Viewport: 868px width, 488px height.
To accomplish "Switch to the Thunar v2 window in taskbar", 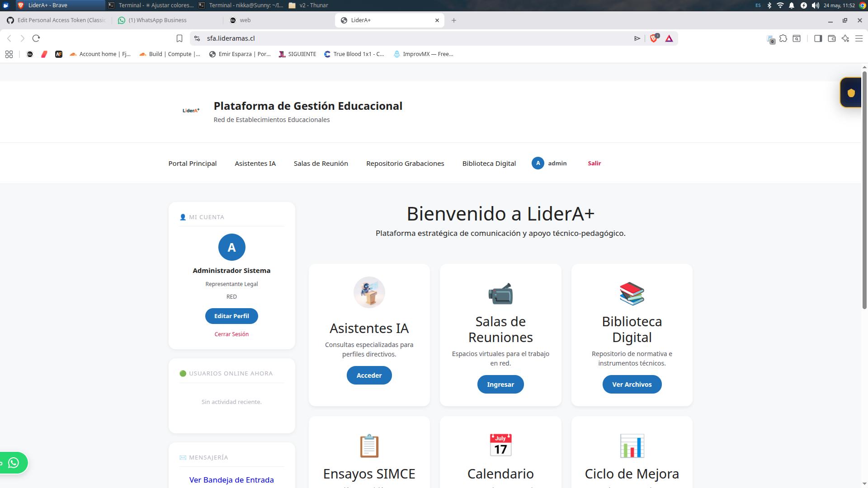I will tap(309, 5).
